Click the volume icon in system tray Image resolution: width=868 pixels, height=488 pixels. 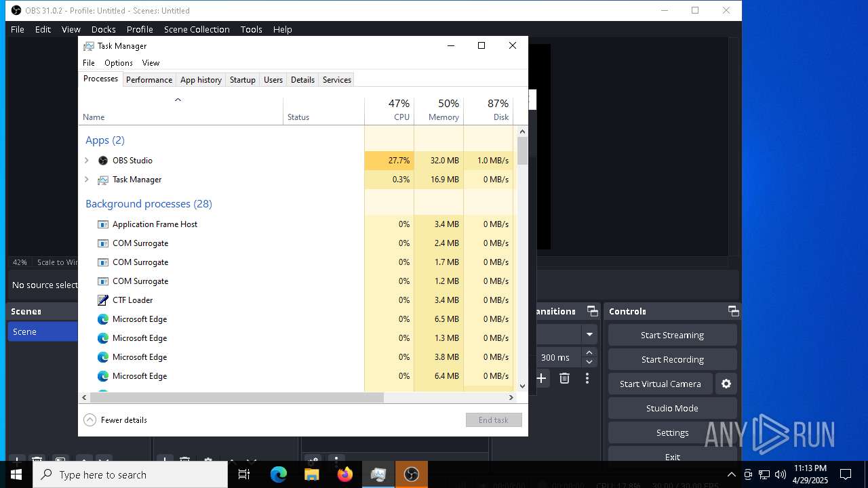tap(781, 474)
